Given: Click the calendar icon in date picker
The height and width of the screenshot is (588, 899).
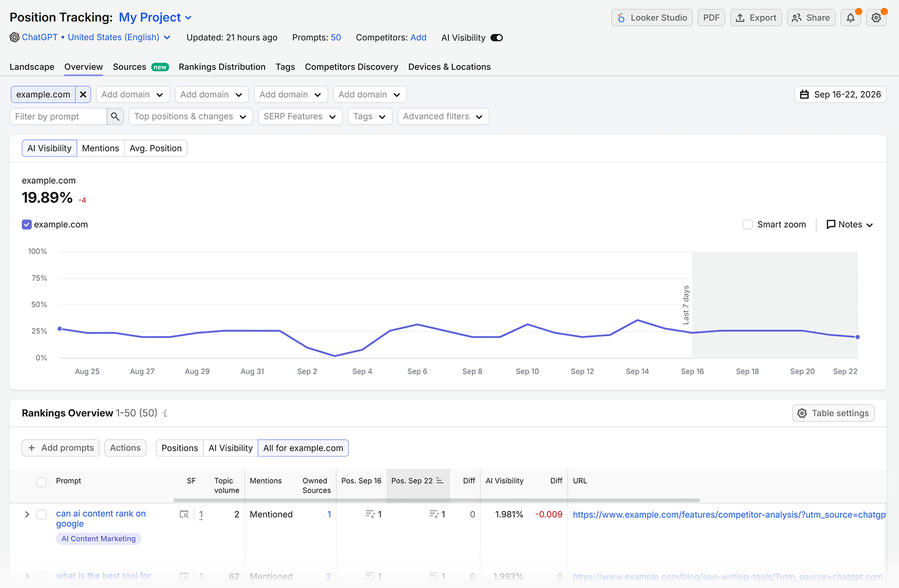Looking at the screenshot, I should click(x=805, y=94).
